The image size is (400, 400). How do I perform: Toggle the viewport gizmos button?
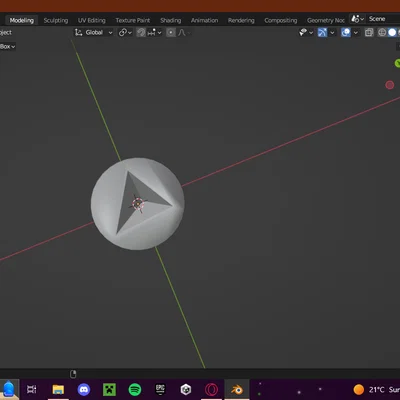point(322,32)
